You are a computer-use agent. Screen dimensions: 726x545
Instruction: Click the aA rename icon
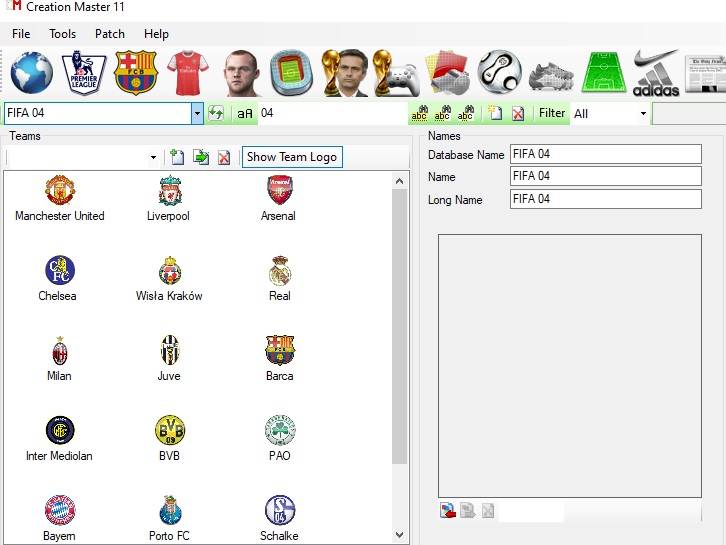pyautogui.click(x=245, y=113)
